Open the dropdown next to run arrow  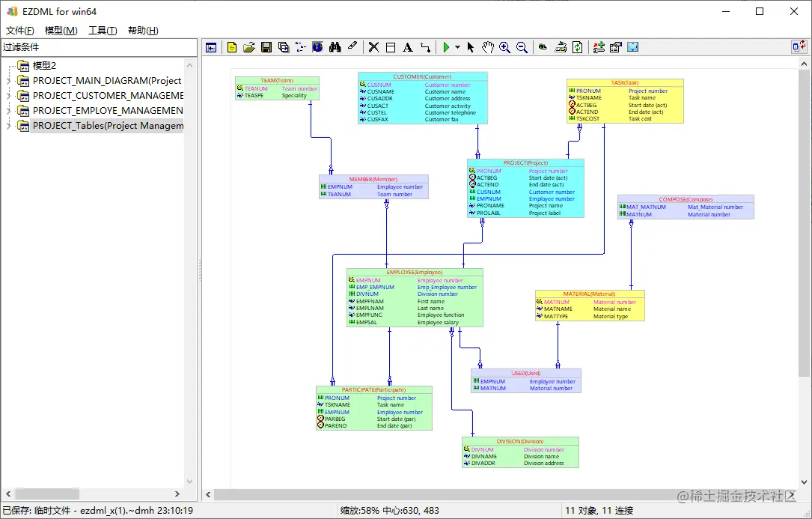coord(458,48)
